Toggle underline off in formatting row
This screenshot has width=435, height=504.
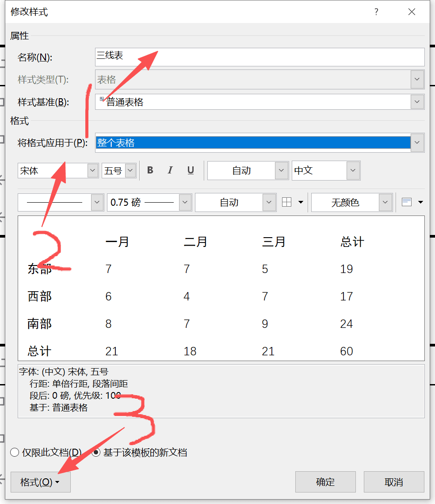190,170
